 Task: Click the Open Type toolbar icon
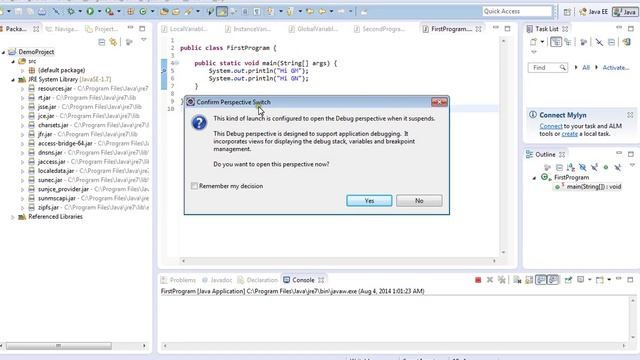coord(164,11)
